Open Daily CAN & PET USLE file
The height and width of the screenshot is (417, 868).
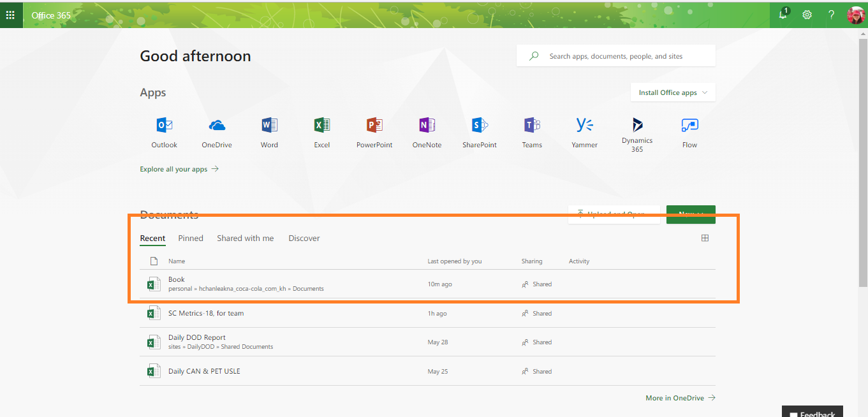pos(204,371)
